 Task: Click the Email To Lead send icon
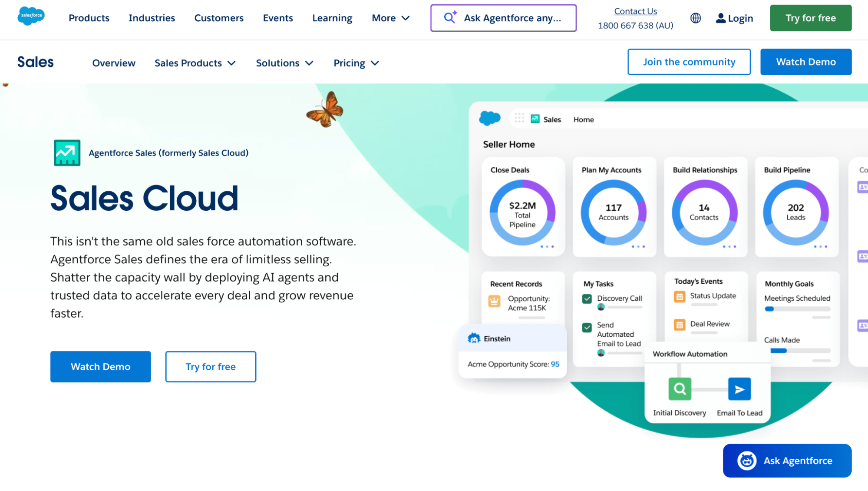[x=739, y=389]
